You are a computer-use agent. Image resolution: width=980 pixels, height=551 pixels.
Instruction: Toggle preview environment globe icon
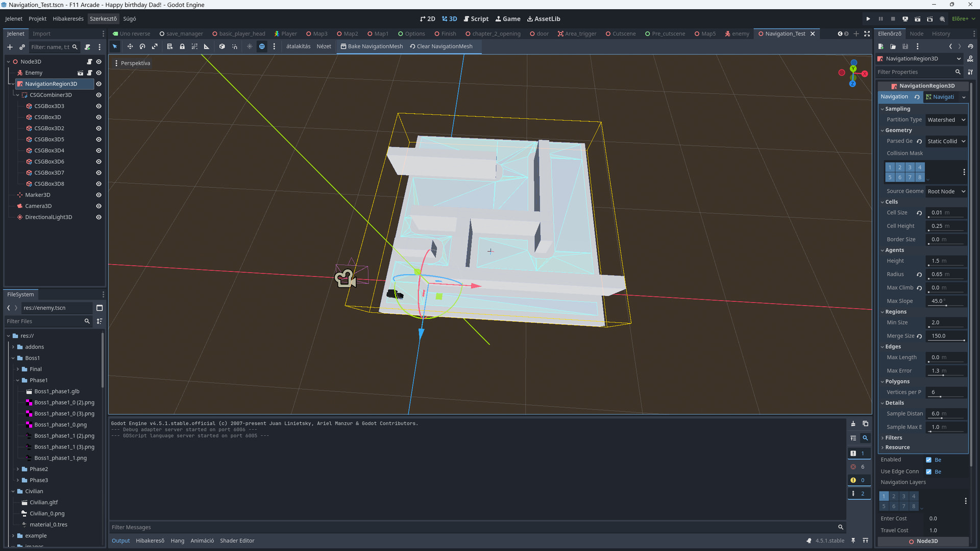pos(262,46)
